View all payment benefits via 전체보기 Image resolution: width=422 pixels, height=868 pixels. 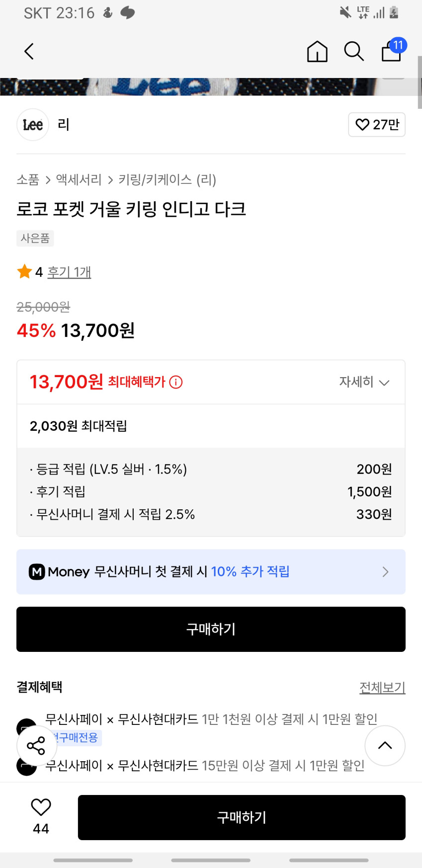[382, 688]
